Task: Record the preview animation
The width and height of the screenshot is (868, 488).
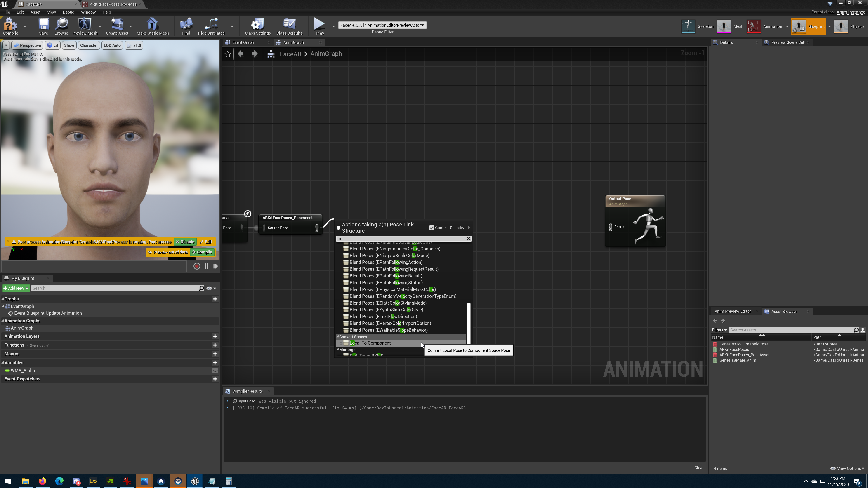Action: (x=197, y=266)
